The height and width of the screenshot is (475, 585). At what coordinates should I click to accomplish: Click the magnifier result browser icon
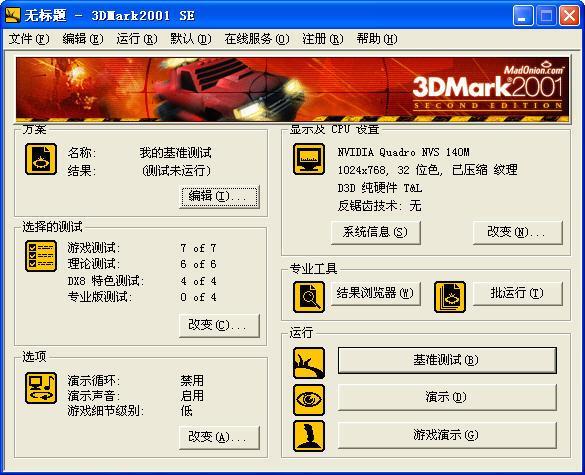click(309, 297)
